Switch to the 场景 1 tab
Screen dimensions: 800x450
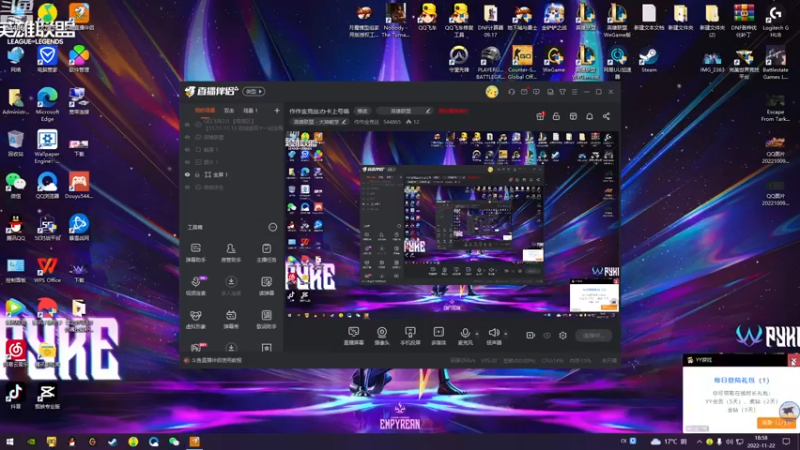click(250, 110)
